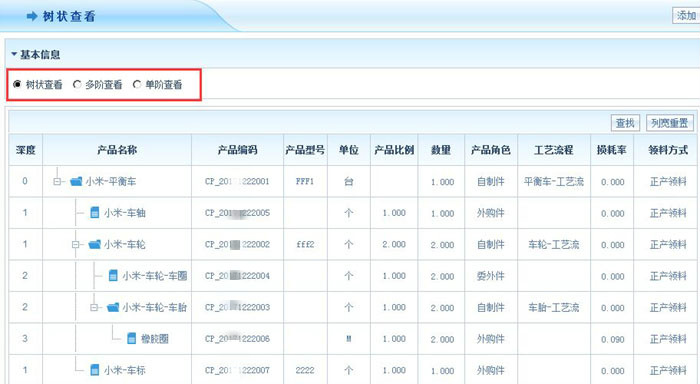Select the 小米-车轮-车胎 row name
Viewport: 700px width, 384px height.
(x=154, y=307)
